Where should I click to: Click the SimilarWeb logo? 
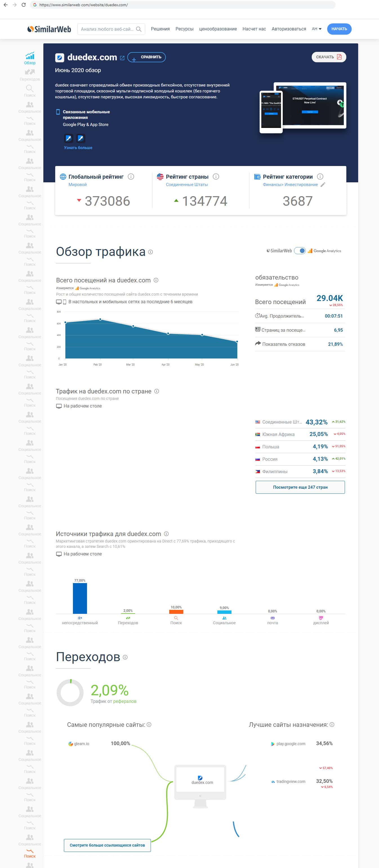pyautogui.click(x=49, y=29)
